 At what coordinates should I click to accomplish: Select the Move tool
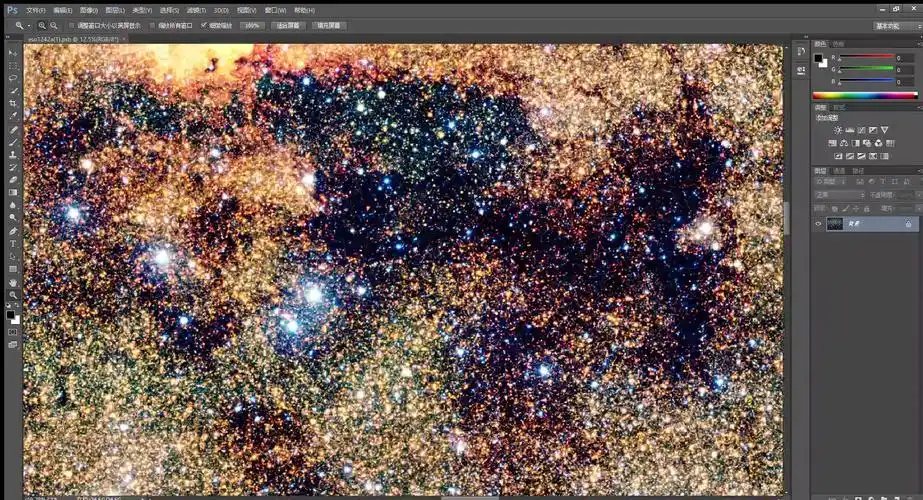point(13,52)
